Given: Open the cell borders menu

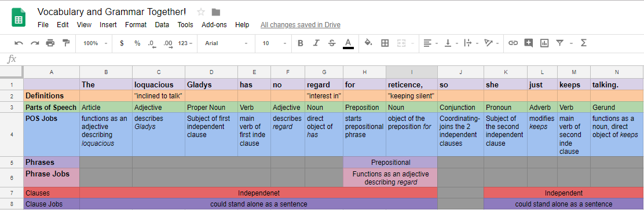Looking at the screenshot, I should pos(385,43).
